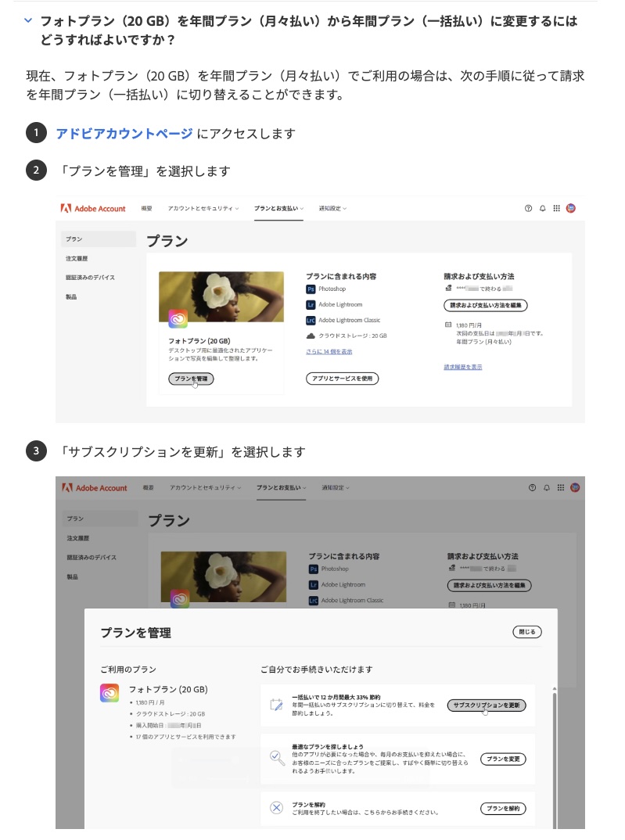The image size is (625, 840).
Task: Click the profile avatar in step 2 screenshot
Action: [571, 208]
